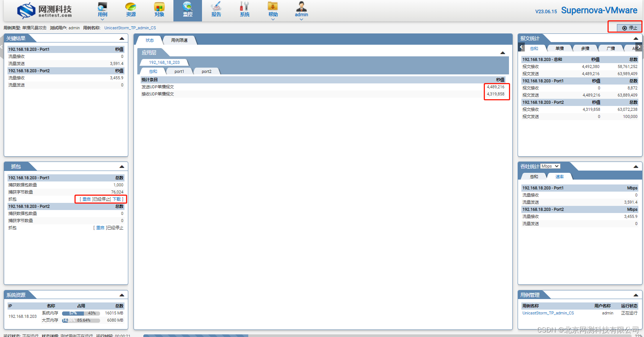Click the version label V23.06.15

coord(546,12)
